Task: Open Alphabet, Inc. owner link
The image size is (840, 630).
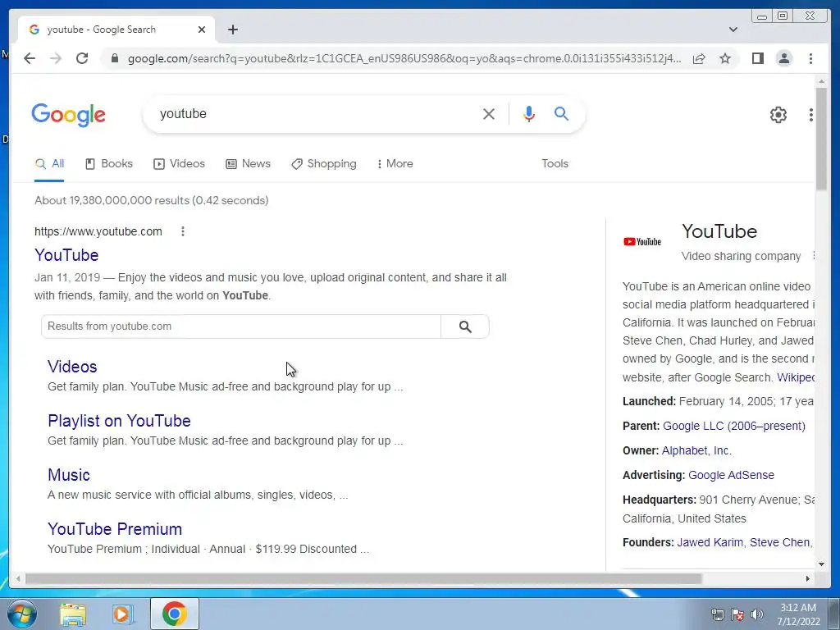Action: 696,450
